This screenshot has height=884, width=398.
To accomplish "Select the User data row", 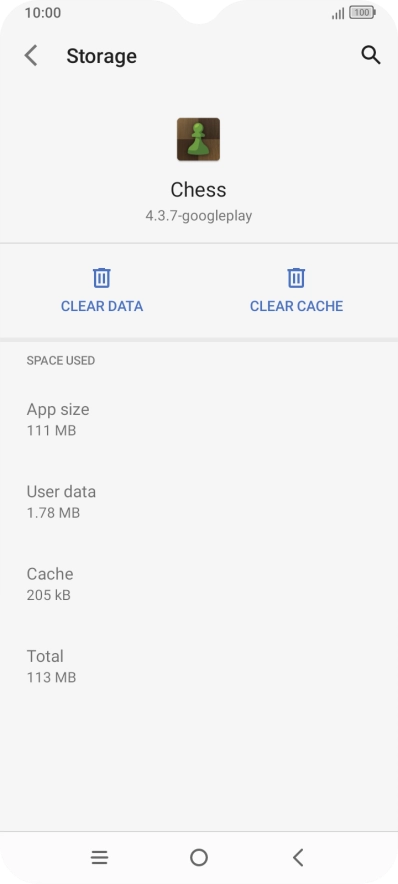I will (199, 502).
